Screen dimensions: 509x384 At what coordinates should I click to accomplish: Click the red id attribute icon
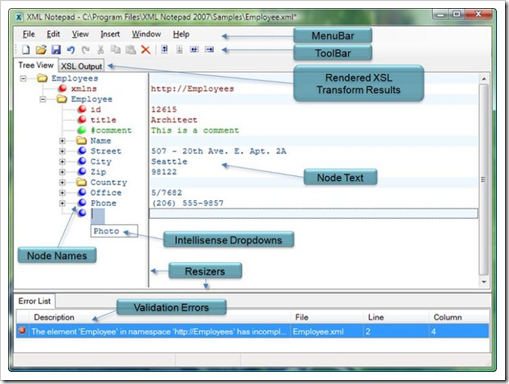click(82, 109)
